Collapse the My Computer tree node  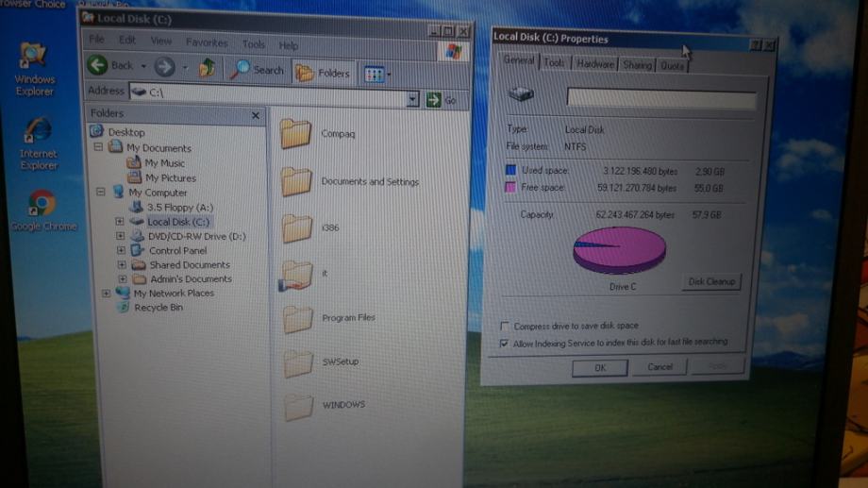(x=100, y=192)
